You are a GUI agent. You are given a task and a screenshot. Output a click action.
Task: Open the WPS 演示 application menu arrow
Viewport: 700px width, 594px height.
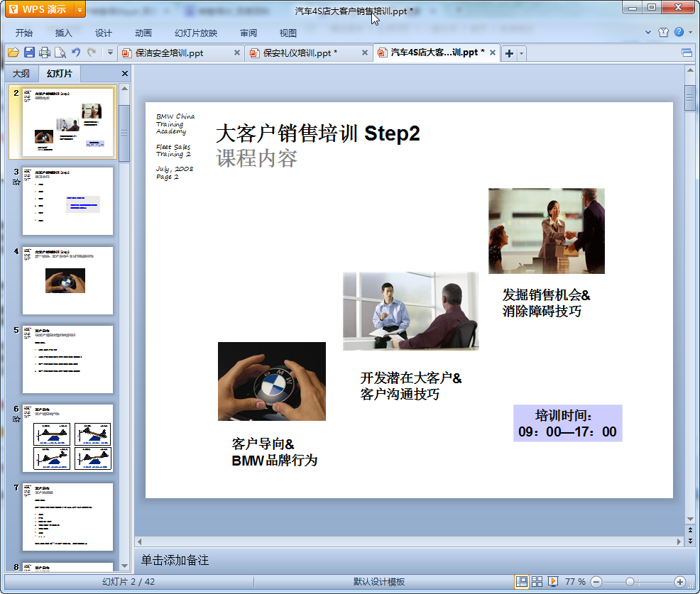[80, 9]
